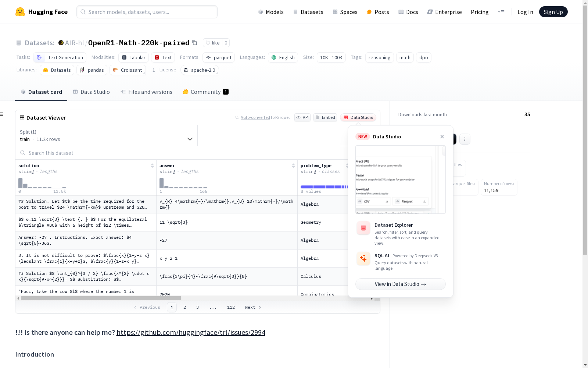Click the Text modality tag

[163, 57]
